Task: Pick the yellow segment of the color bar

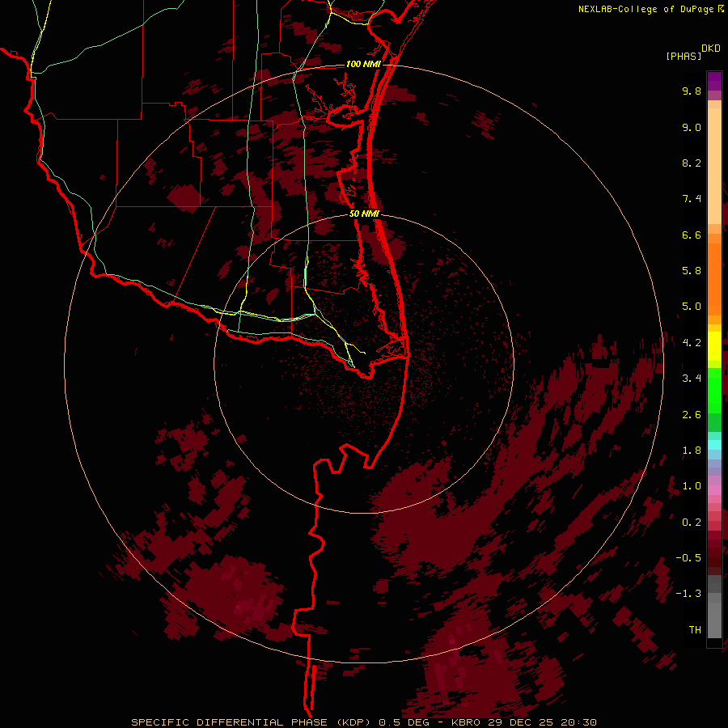Action: coord(714,346)
